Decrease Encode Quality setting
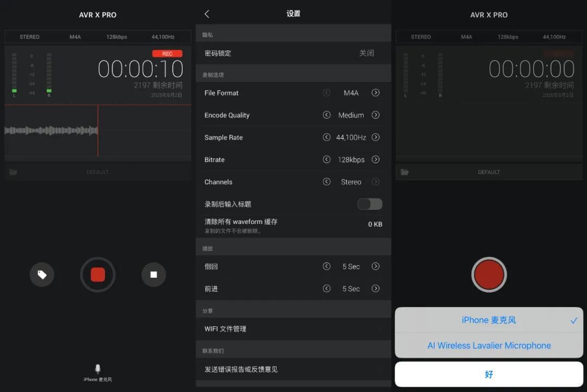587x392 pixels. click(x=327, y=115)
